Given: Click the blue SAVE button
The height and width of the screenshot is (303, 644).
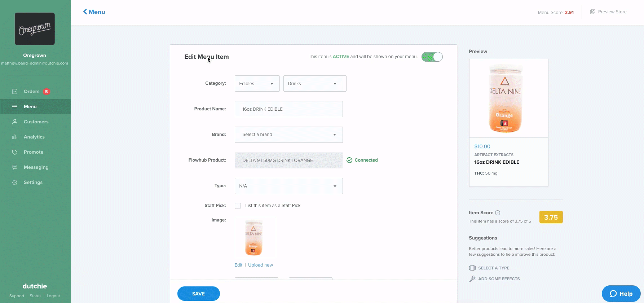Looking at the screenshot, I should click(199, 294).
